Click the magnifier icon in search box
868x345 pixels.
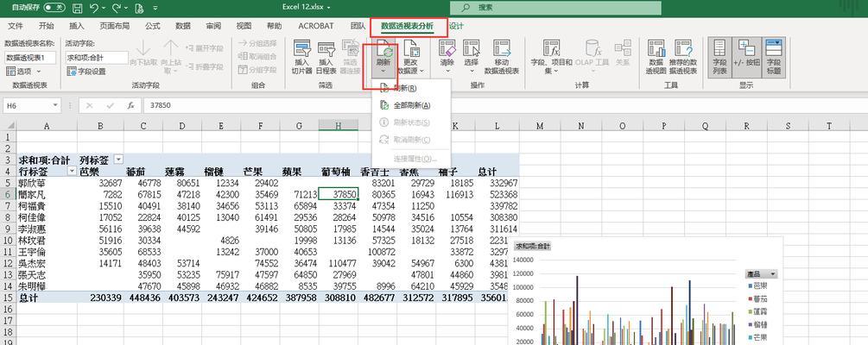pos(466,8)
